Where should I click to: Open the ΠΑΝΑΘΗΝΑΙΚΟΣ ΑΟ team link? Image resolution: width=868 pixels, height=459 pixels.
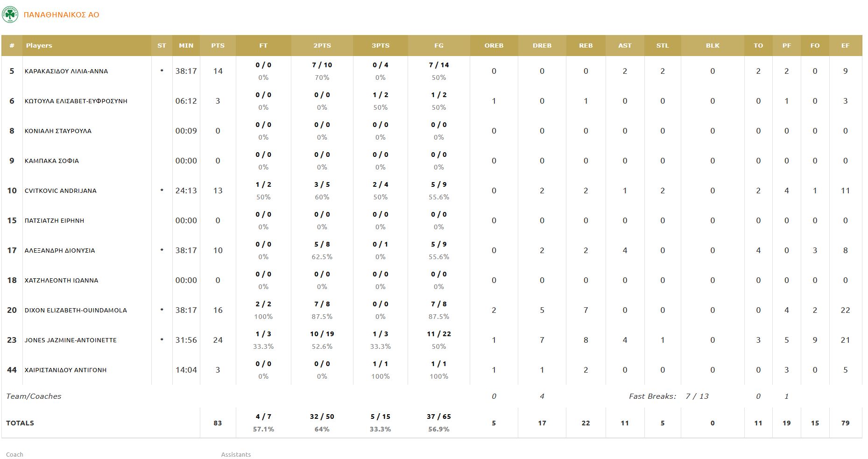(61, 15)
